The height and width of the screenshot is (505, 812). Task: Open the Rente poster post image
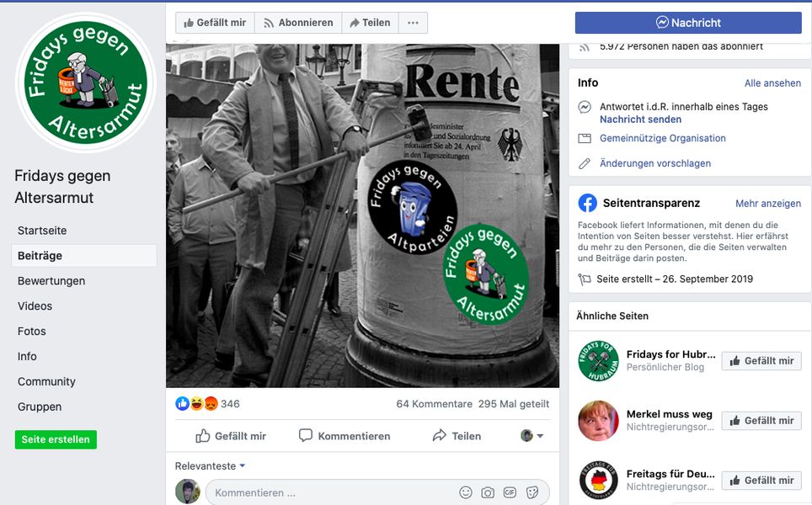point(362,215)
